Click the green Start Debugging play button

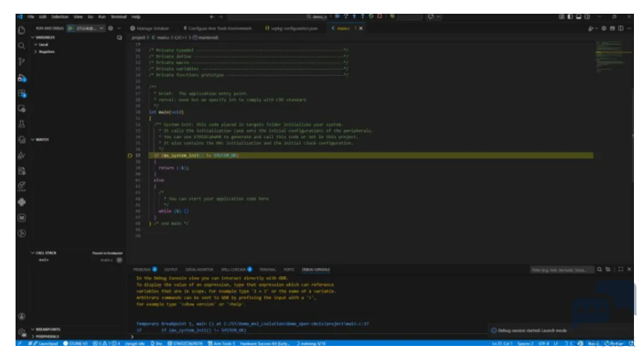point(70,28)
